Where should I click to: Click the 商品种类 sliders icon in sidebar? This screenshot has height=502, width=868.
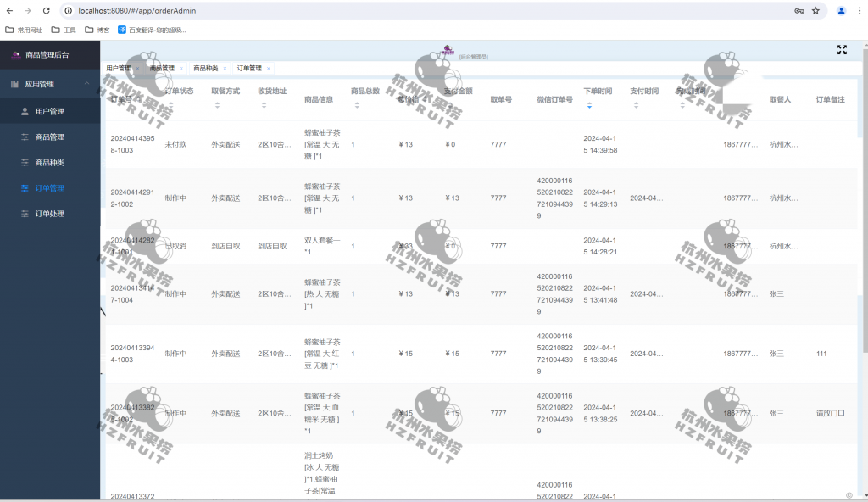[x=25, y=162]
